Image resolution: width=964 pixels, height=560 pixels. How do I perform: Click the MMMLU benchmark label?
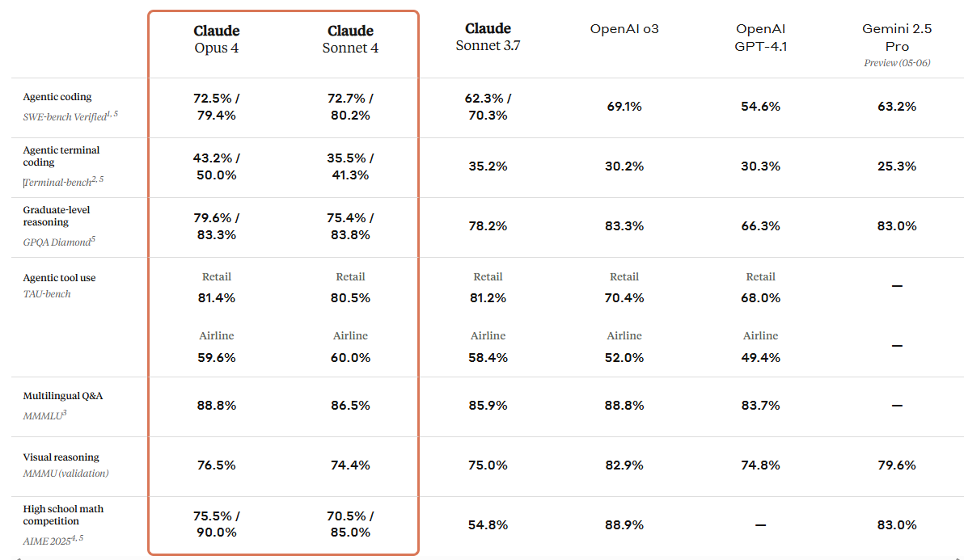point(44,415)
